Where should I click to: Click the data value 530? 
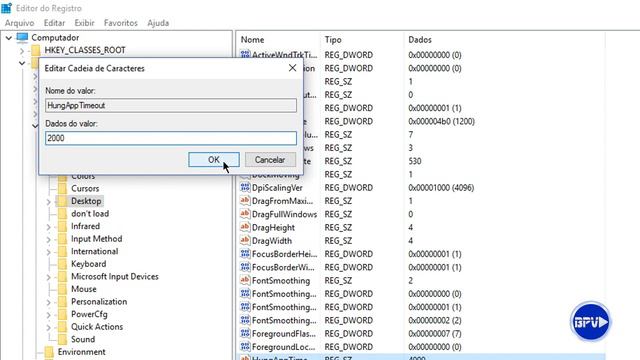tap(415, 161)
